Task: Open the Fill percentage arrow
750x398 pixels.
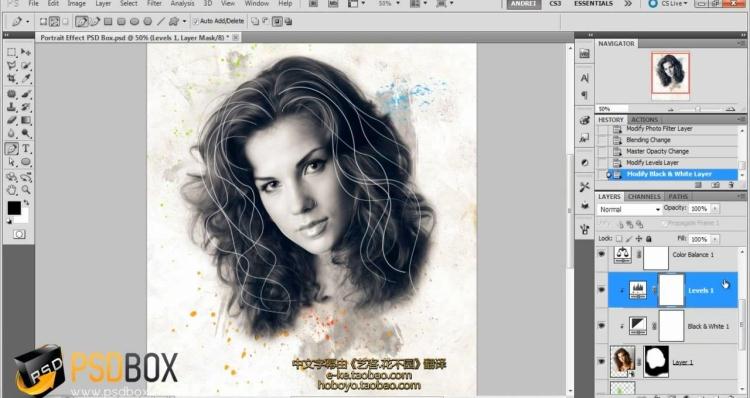Action: click(715, 239)
